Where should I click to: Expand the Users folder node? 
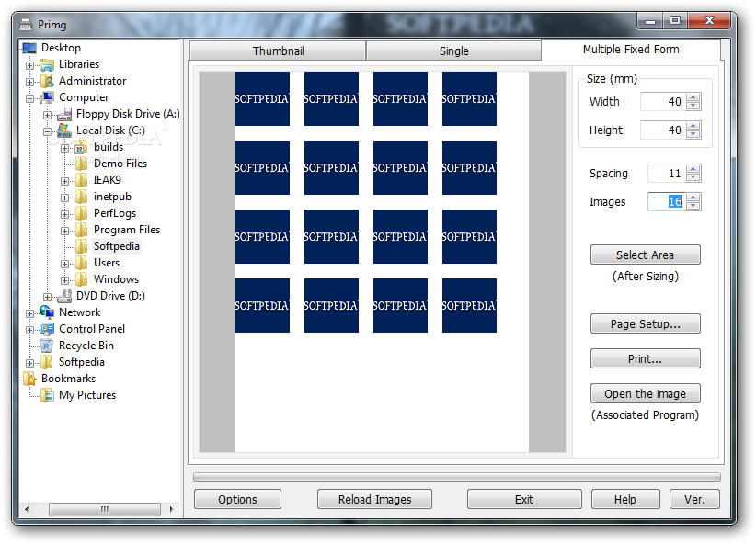[64, 264]
